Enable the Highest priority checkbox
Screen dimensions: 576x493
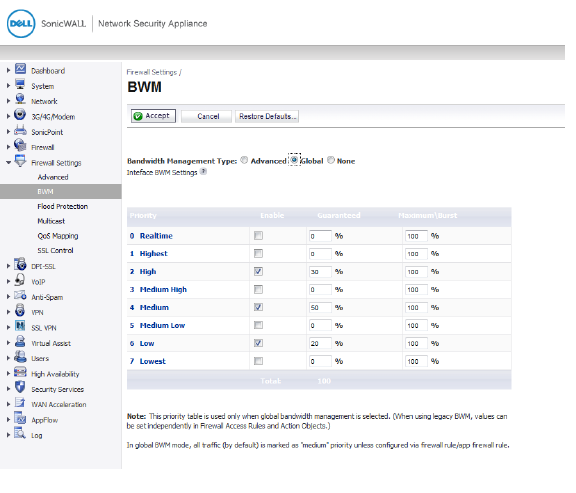pos(259,253)
